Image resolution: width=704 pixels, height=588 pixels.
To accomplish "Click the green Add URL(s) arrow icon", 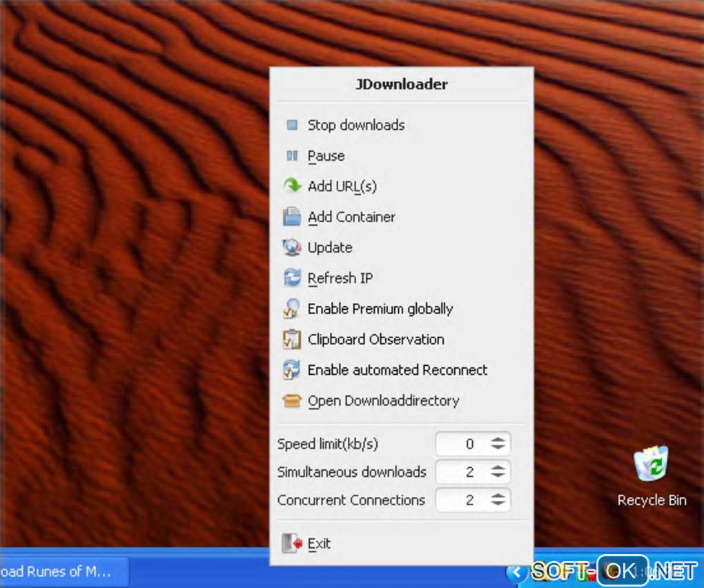I will (292, 186).
